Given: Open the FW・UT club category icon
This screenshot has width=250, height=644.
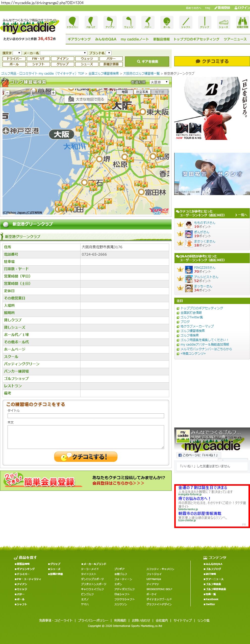Looking at the screenshot, I should click(x=91, y=22).
